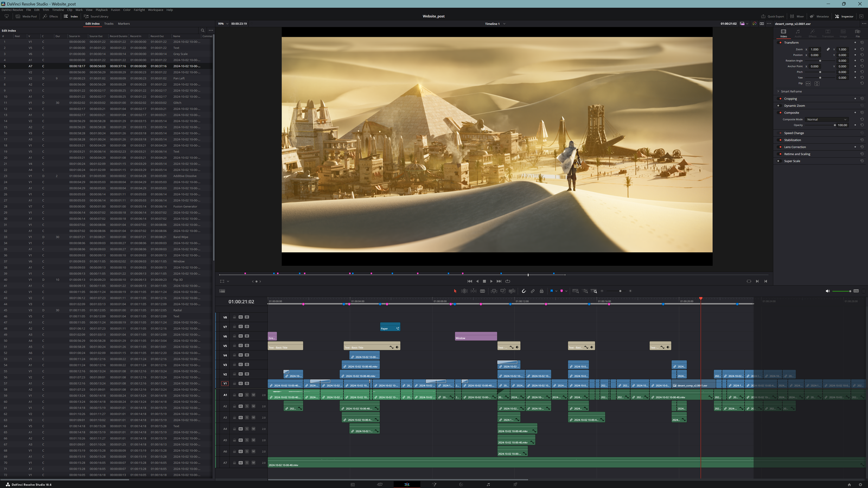Open the Effects panel
This screenshot has width=868, height=488.
(50, 16)
